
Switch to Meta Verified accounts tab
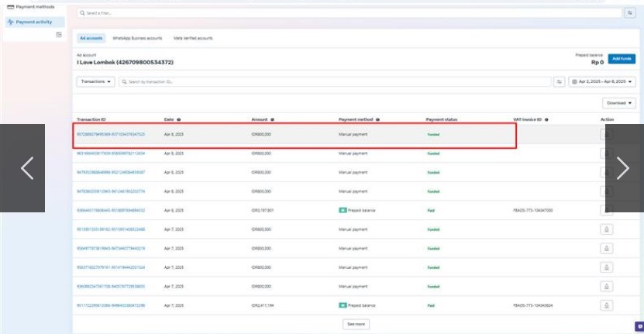coord(194,37)
